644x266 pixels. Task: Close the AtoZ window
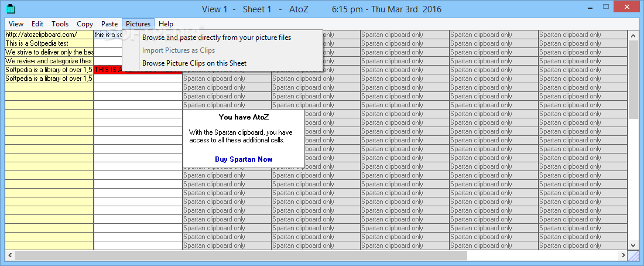coord(627,7)
